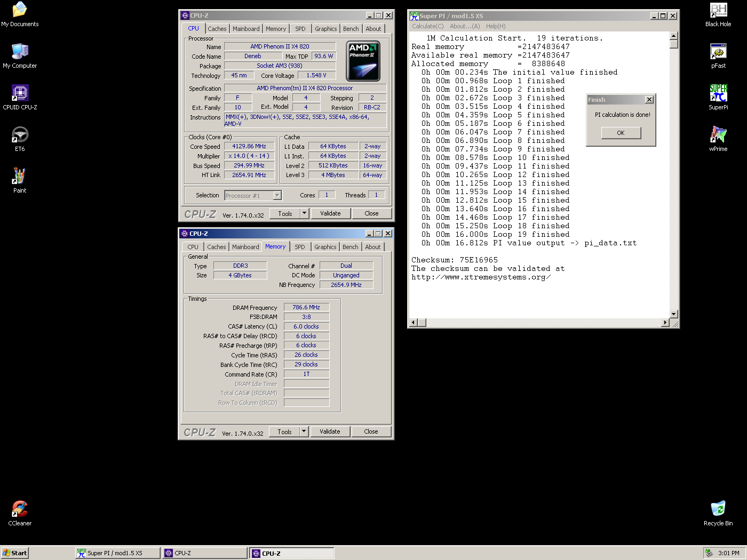Launch CCleaner desktop shortcut

point(20,514)
